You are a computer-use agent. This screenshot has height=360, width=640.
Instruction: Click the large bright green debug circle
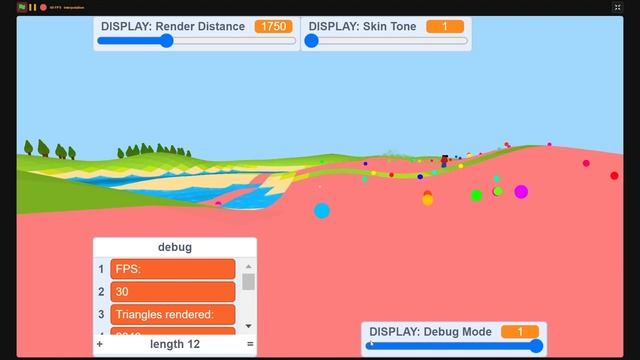coord(476,196)
